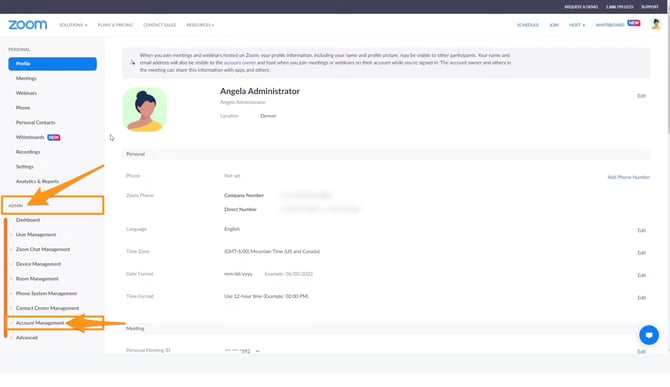The height and width of the screenshot is (387, 670).
Task: Open Meetings in the sidebar
Action: [26, 79]
